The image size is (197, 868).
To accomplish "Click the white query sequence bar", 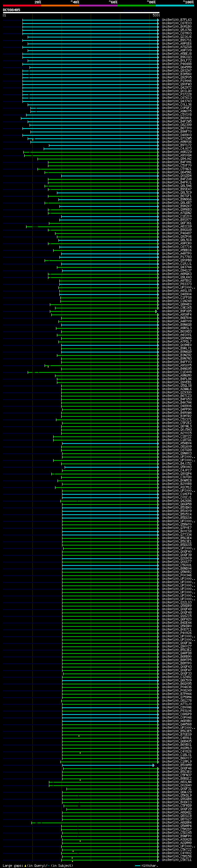I will click(x=81, y=12).
